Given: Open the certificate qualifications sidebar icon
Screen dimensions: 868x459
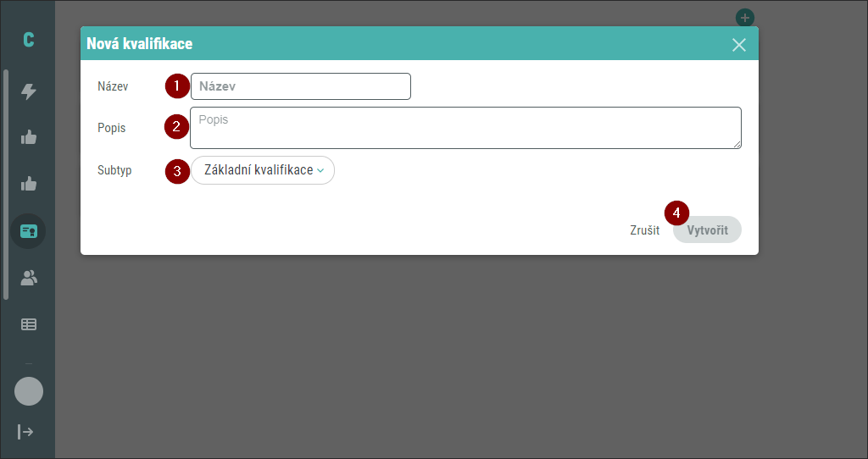Looking at the screenshot, I should pyautogui.click(x=28, y=231).
